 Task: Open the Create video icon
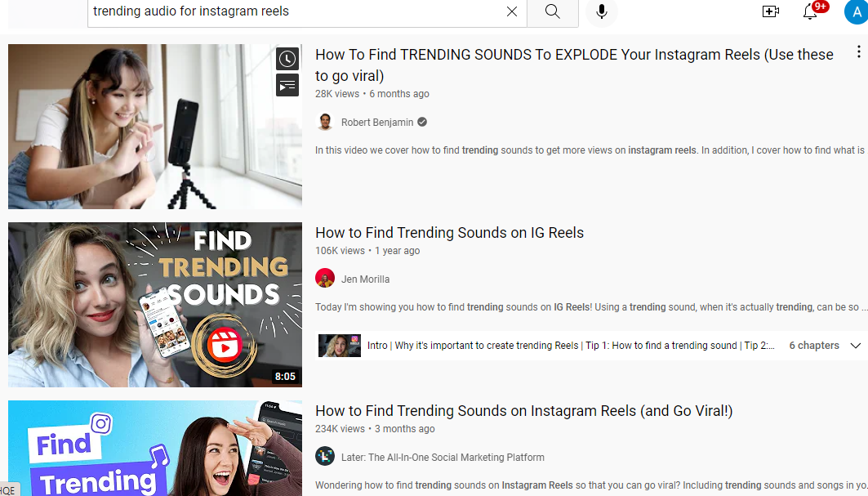point(770,11)
